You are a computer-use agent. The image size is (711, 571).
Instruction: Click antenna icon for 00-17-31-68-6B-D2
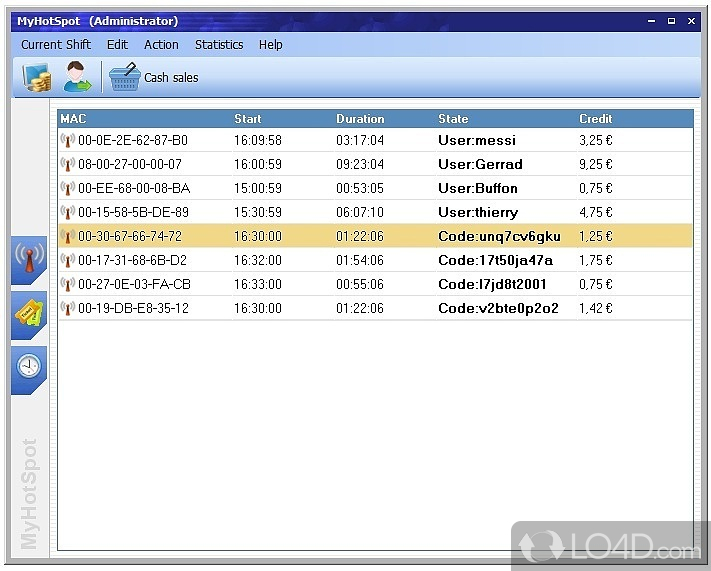coord(68,260)
